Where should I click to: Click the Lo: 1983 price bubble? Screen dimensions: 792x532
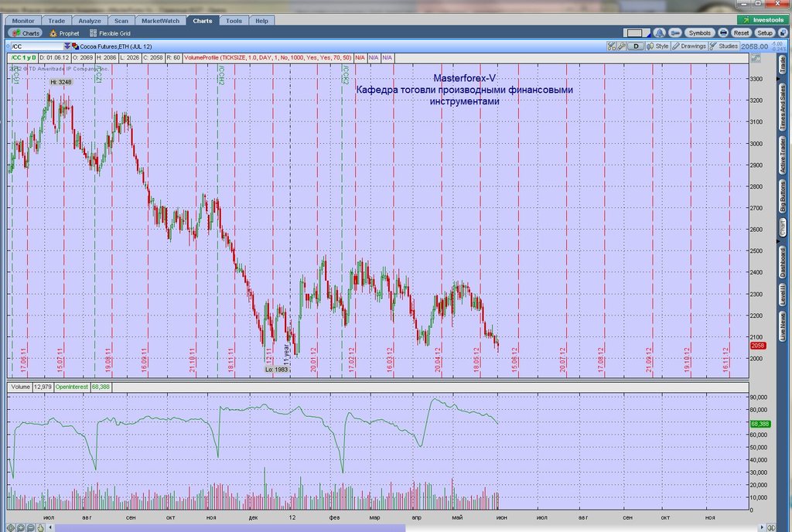click(276, 370)
